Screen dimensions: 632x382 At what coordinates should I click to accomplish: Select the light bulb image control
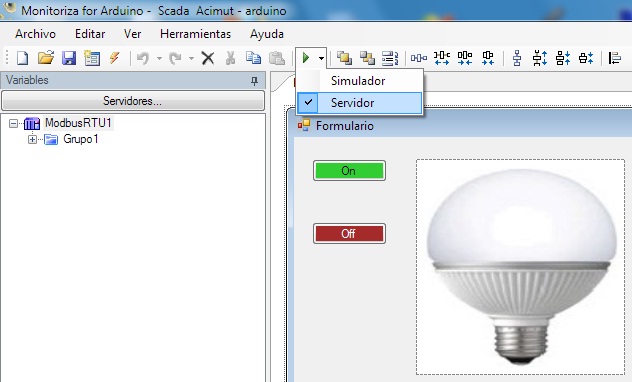click(520, 267)
